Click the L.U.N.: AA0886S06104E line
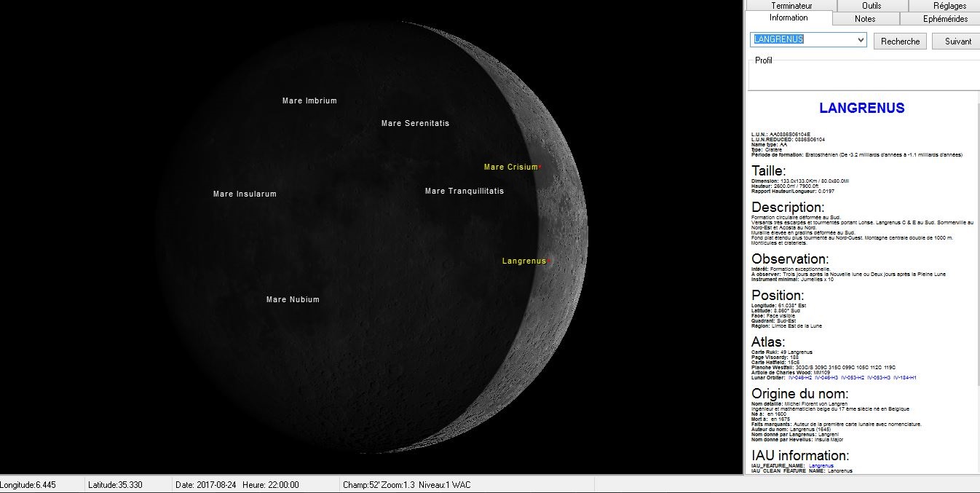 click(x=781, y=135)
